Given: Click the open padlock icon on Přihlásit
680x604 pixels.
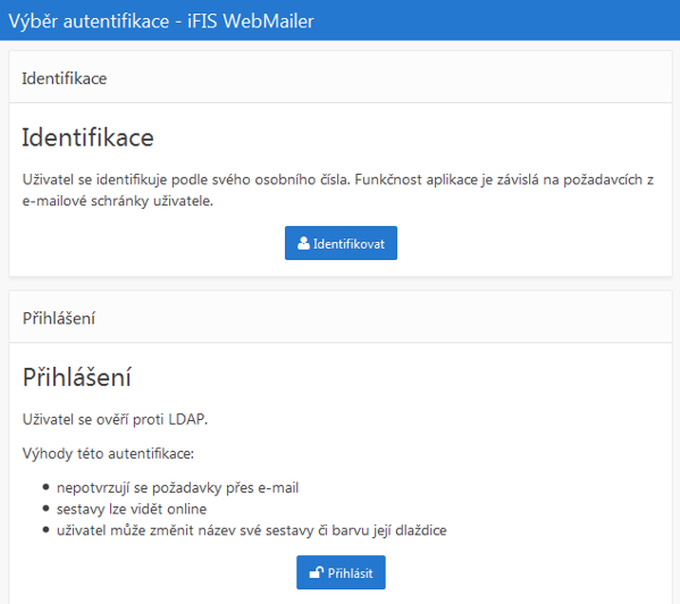Looking at the screenshot, I should tap(316, 573).
